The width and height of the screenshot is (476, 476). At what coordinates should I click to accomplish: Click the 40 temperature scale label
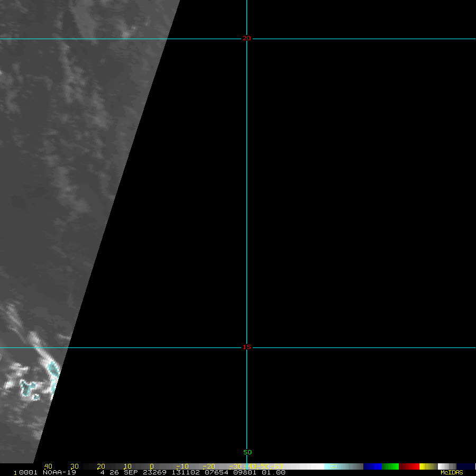(x=48, y=466)
